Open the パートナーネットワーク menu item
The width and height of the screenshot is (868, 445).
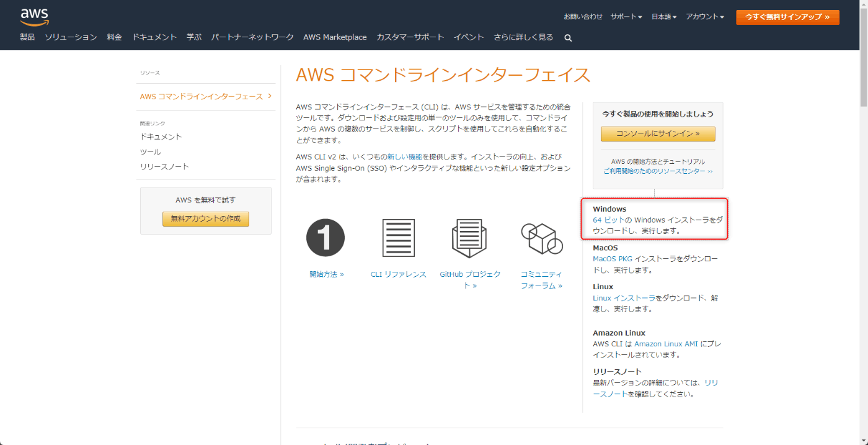[252, 37]
